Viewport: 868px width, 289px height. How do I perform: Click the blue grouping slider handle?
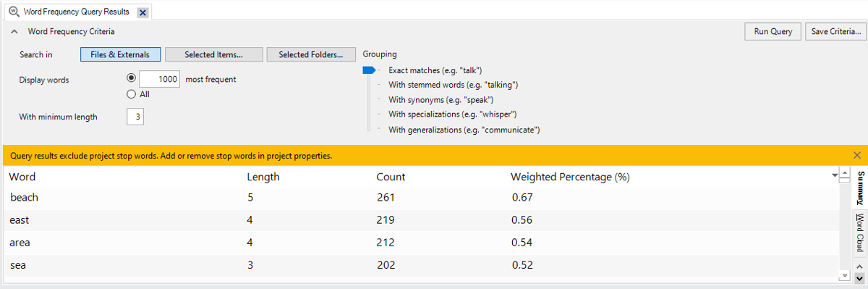coord(369,70)
